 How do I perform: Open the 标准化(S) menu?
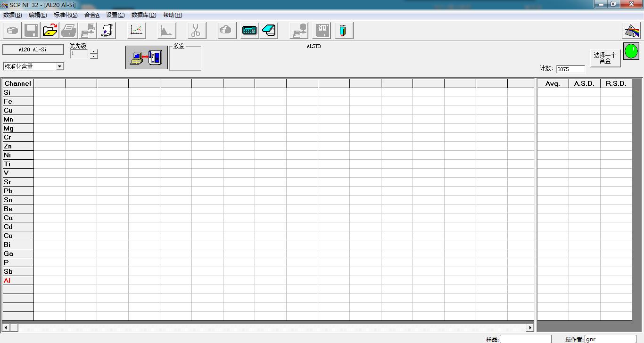coord(66,15)
